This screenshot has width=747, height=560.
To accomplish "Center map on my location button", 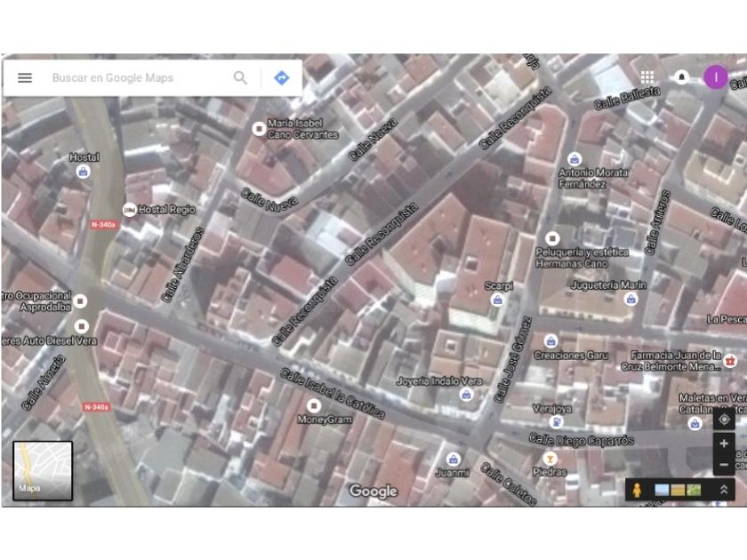I will [724, 420].
